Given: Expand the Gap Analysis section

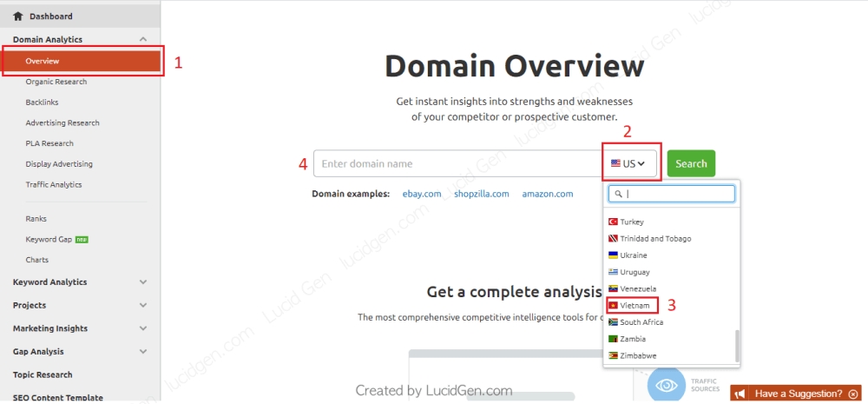Looking at the screenshot, I should tap(143, 352).
